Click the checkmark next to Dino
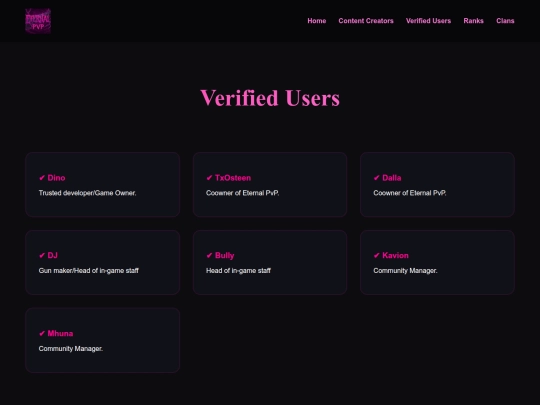This screenshot has width=540, height=405. tap(42, 178)
